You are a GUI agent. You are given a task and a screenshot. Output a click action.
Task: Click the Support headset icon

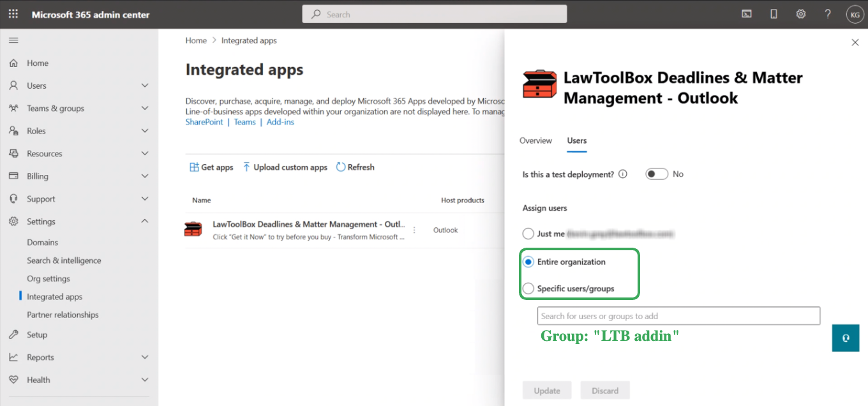13,199
